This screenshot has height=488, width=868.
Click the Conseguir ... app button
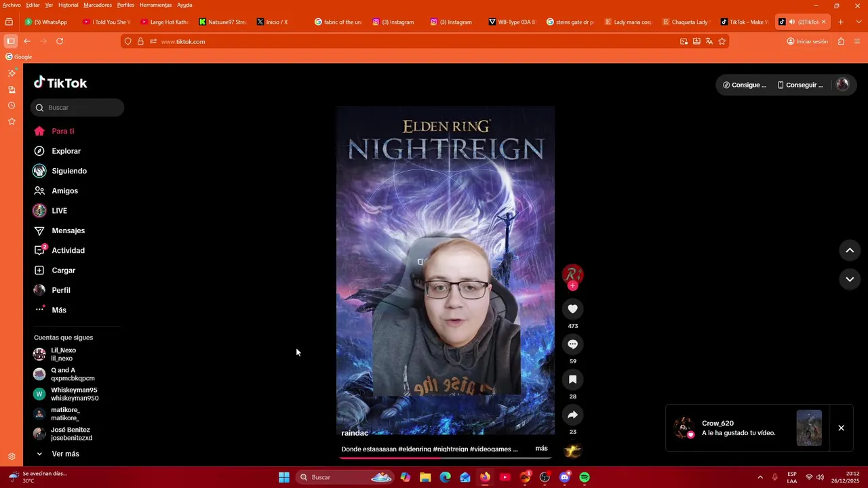800,85
